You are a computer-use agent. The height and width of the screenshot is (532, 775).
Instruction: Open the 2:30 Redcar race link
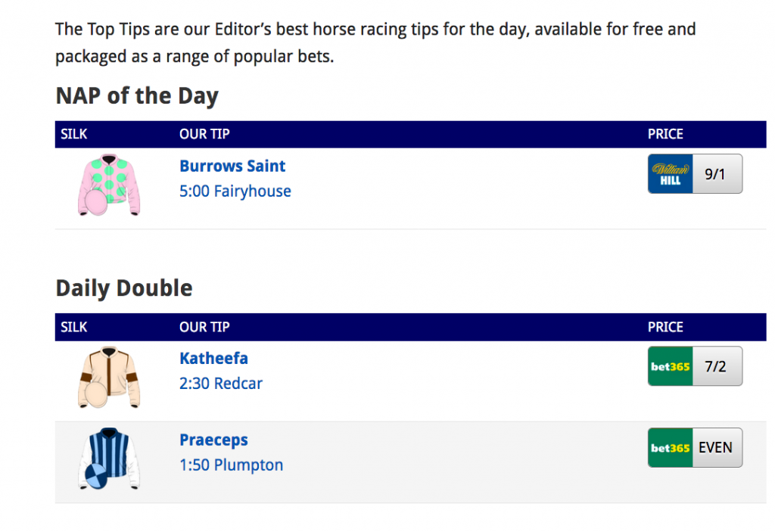pyautogui.click(x=221, y=384)
